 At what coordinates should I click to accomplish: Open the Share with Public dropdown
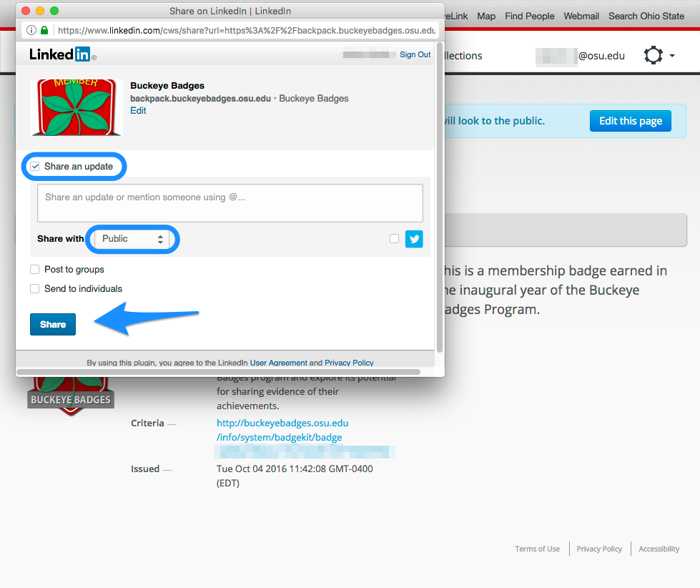click(132, 239)
